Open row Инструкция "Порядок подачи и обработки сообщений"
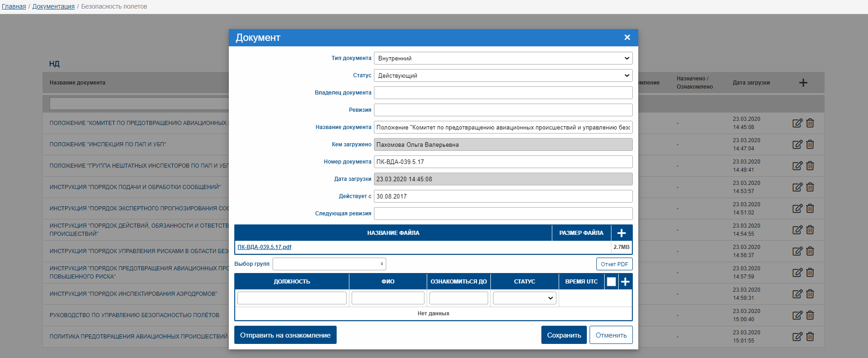The width and height of the screenshot is (868, 358). coord(135,187)
